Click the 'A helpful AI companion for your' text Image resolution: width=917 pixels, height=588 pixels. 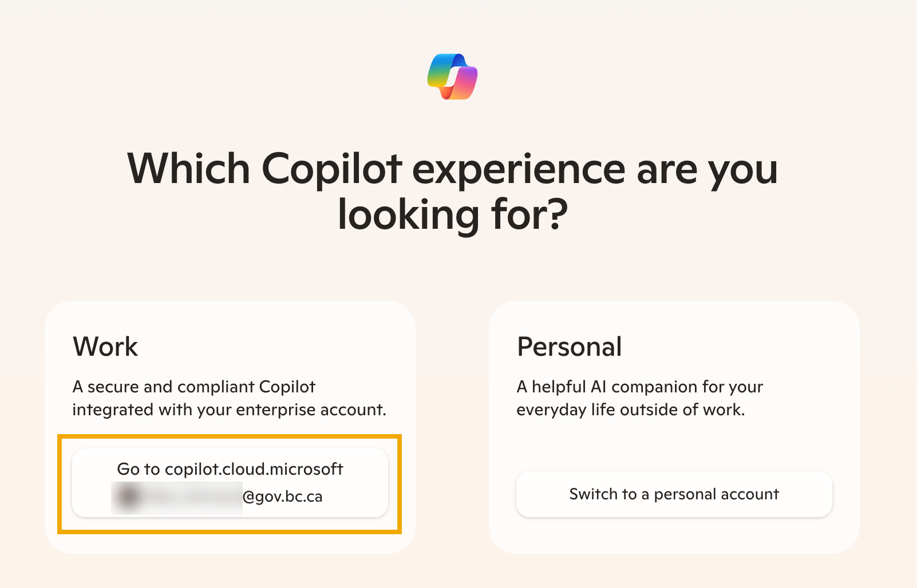pos(640,387)
